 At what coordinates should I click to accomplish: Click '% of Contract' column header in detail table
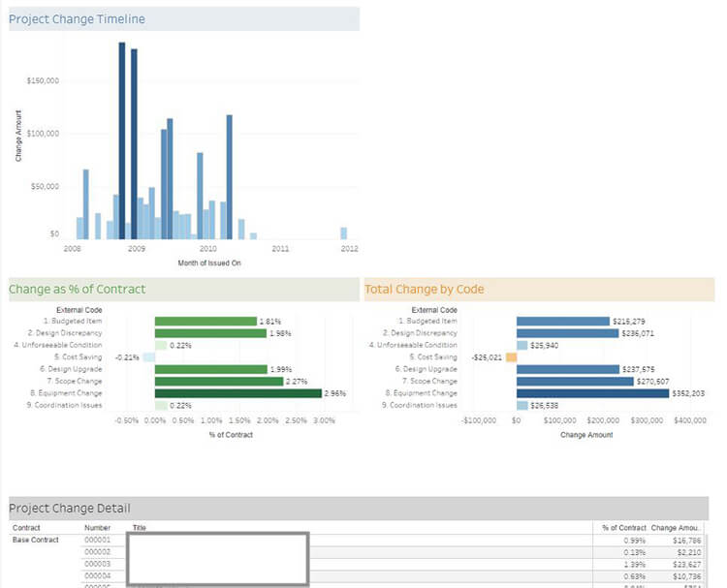pos(624,528)
